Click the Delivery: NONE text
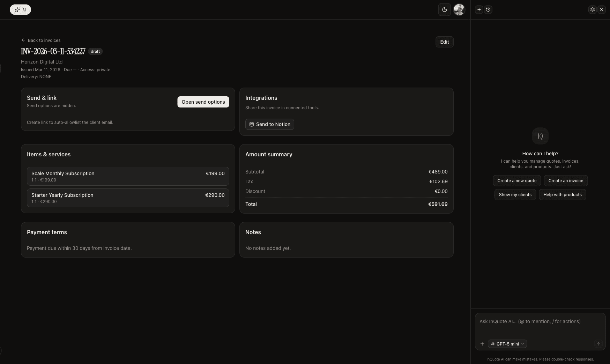This screenshot has width=610, height=364. pyautogui.click(x=36, y=77)
